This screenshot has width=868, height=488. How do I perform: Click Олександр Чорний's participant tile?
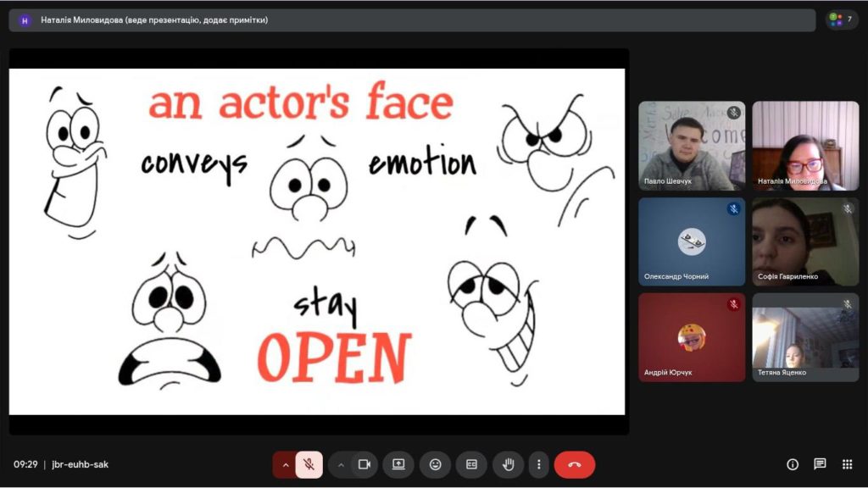pyautogui.click(x=692, y=241)
